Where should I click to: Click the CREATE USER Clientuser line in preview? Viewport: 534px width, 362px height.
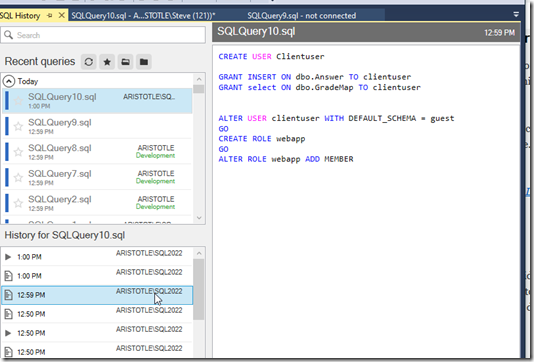point(271,57)
